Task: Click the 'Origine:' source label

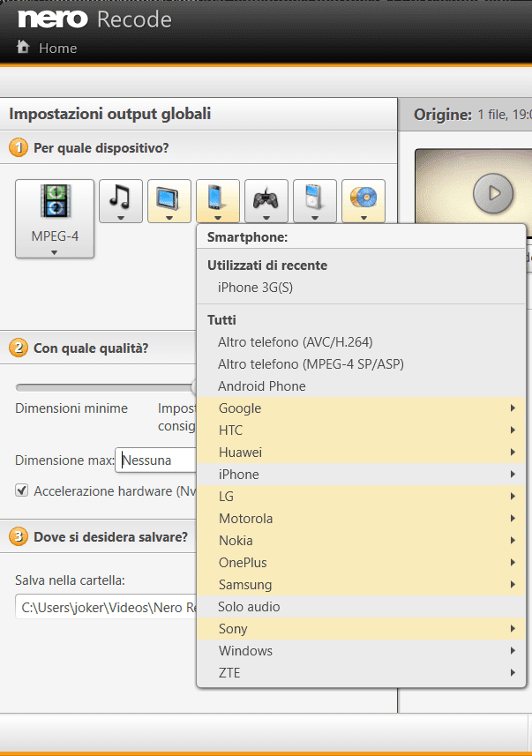Action: click(442, 115)
